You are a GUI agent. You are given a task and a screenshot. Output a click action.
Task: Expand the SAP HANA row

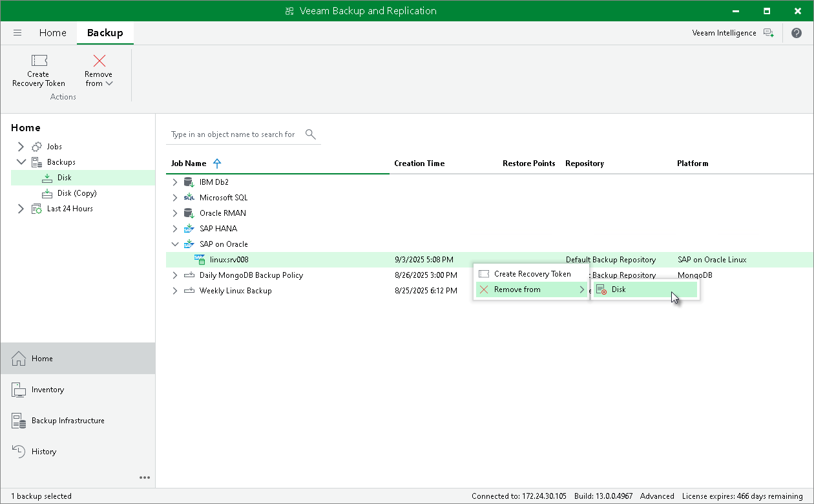[x=175, y=229]
